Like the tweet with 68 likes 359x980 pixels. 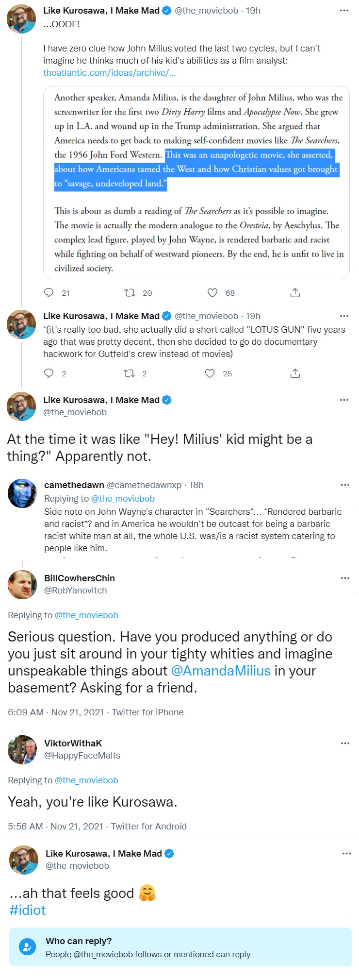(x=212, y=293)
